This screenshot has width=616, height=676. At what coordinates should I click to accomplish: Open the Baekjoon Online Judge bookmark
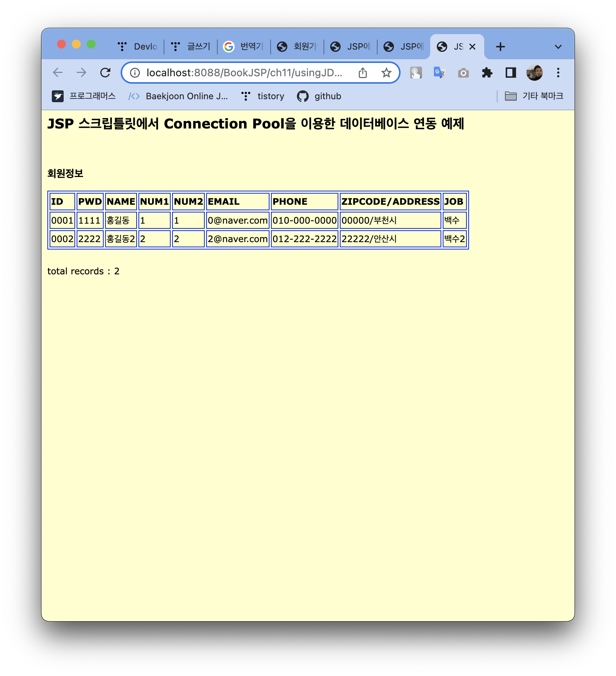(x=178, y=96)
